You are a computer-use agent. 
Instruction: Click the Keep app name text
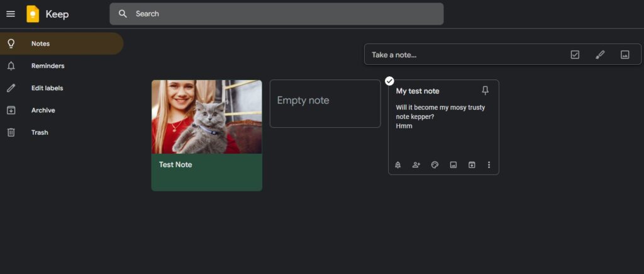point(57,14)
